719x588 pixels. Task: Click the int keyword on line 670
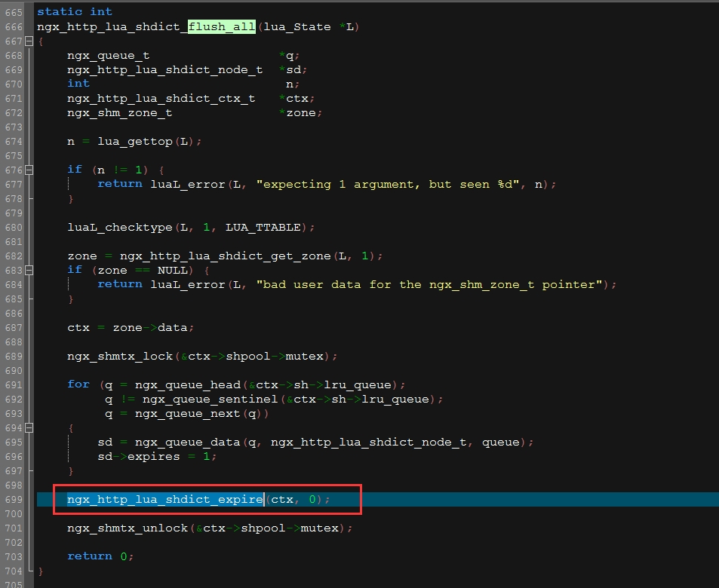78,84
